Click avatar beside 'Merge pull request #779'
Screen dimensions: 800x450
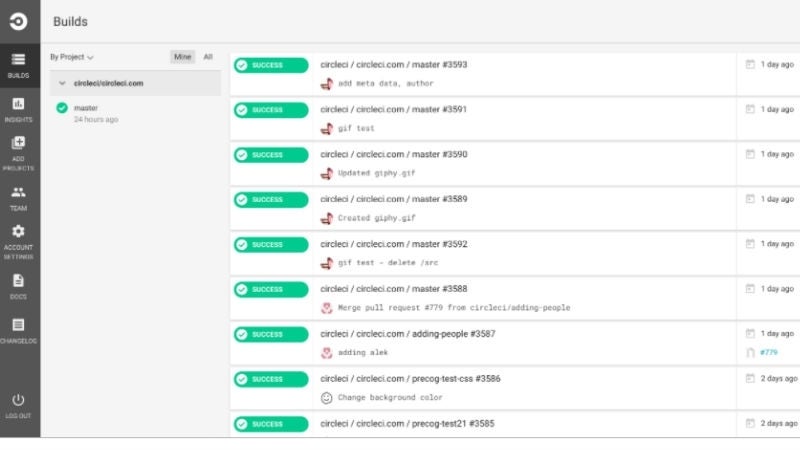pyautogui.click(x=327, y=308)
